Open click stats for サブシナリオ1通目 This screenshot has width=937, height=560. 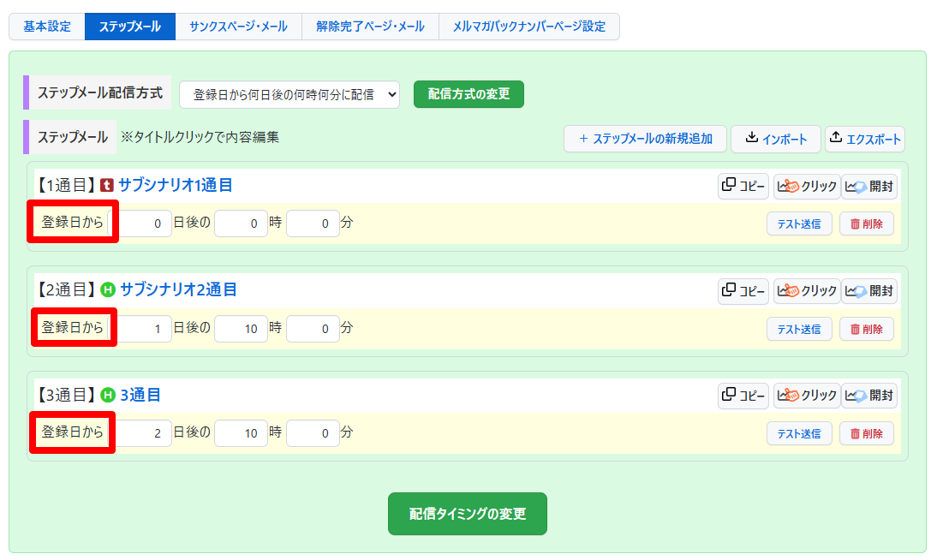[806, 187]
